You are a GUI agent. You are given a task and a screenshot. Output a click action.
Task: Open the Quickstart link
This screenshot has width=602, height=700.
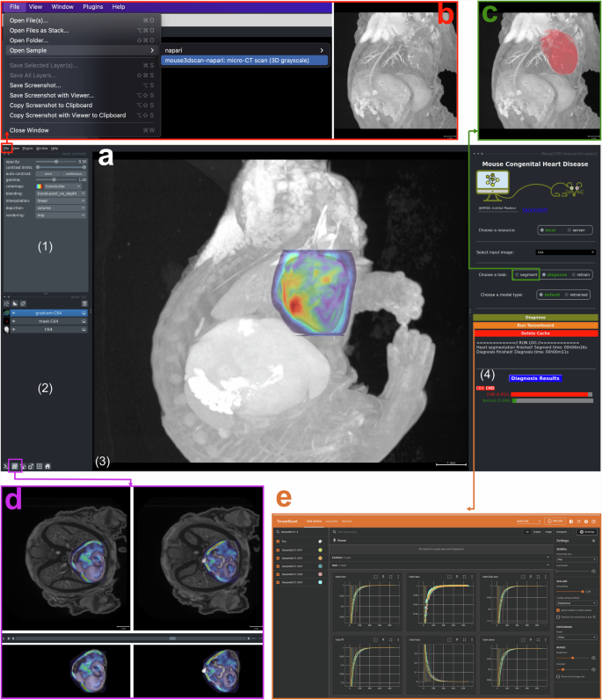click(534, 210)
